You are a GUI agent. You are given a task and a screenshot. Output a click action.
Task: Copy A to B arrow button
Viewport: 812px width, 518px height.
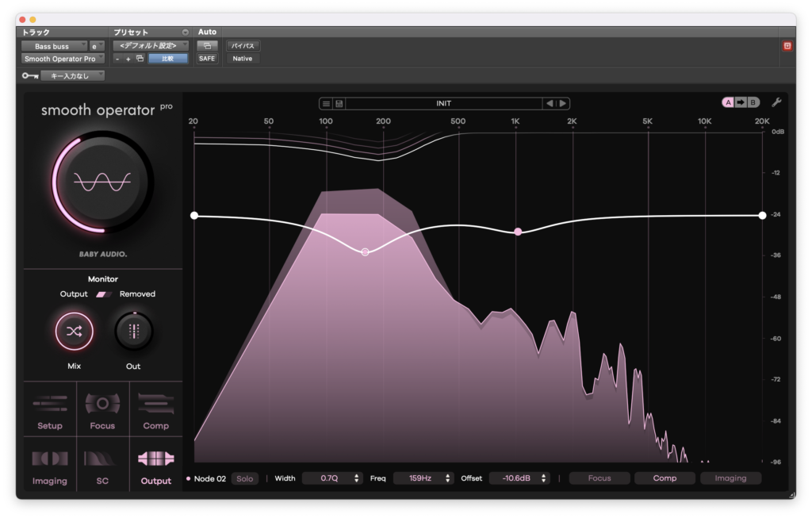click(741, 102)
